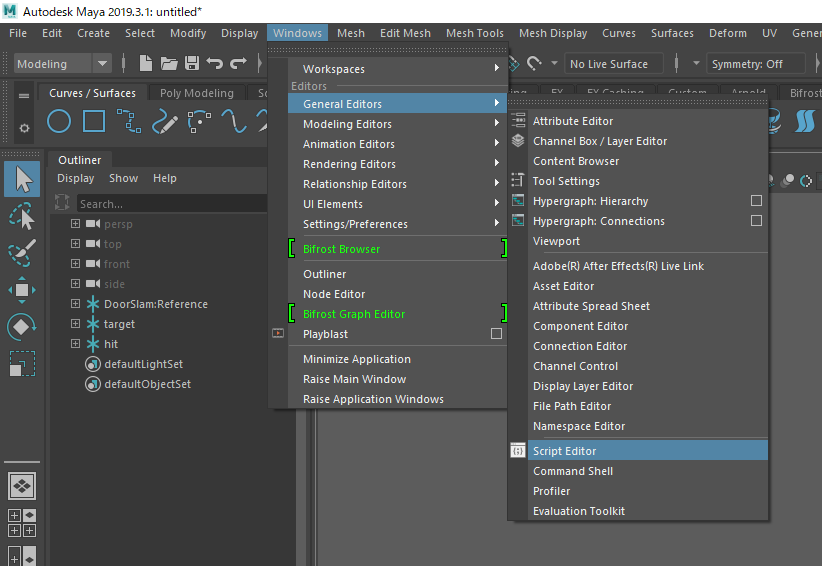Expand the side camera node
The width and height of the screenshot is (822, 566).
click(75, 284)
